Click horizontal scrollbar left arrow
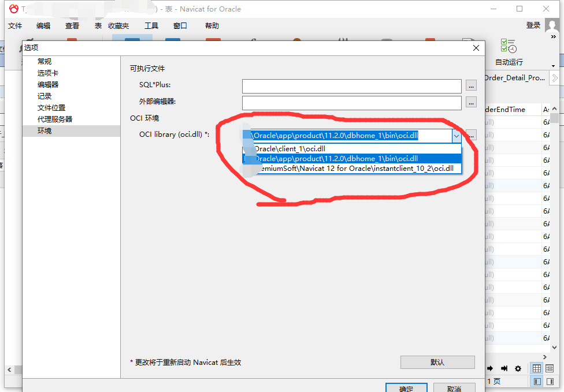Screen dimensions: 564x392 [x=9, y=369]
